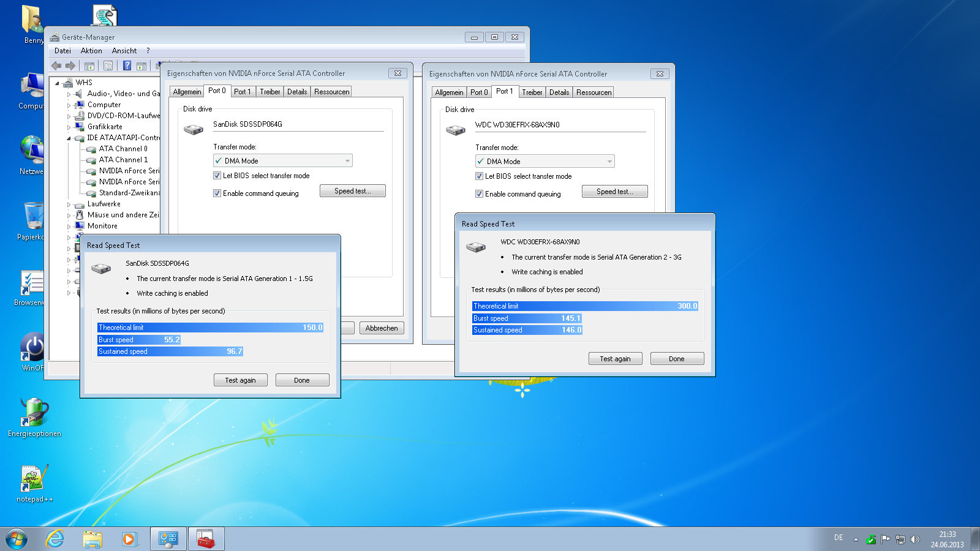This screenshot has width=980, height=551.
Task: Open the Properties toolbar icon in Geräte-Manager
Action: (108, 66)
